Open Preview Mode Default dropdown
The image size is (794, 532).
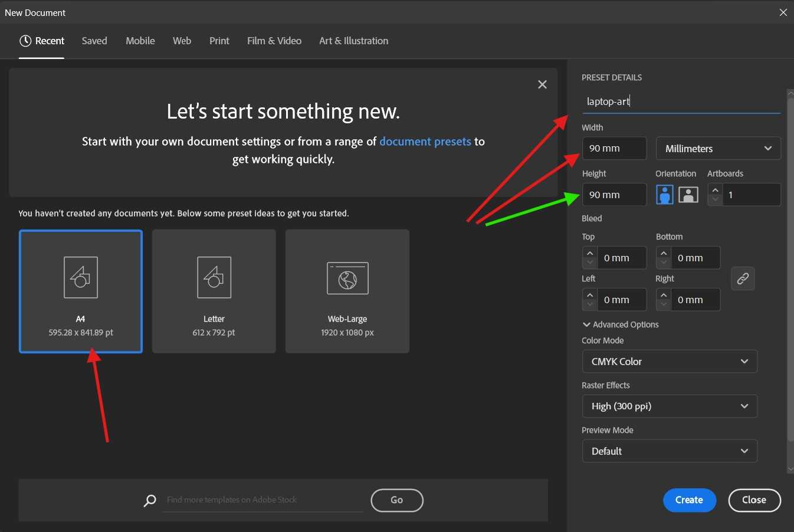pyautogui.click(x=670, y=451)
